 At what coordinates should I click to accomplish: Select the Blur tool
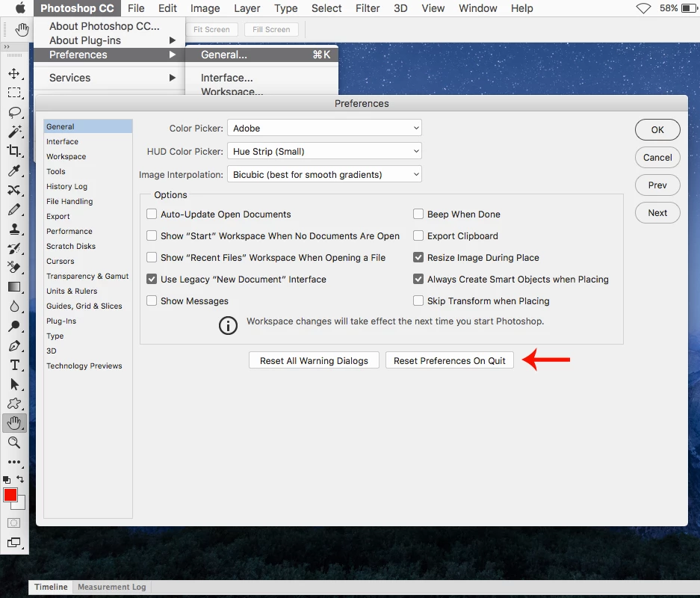(x=14, y=306)
